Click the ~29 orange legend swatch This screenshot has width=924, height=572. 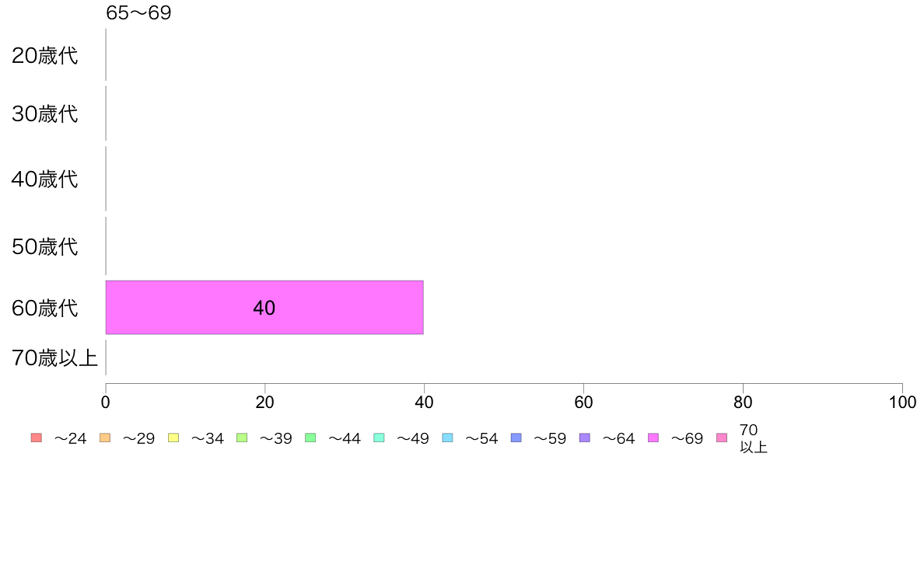click(x=105, y=438)
